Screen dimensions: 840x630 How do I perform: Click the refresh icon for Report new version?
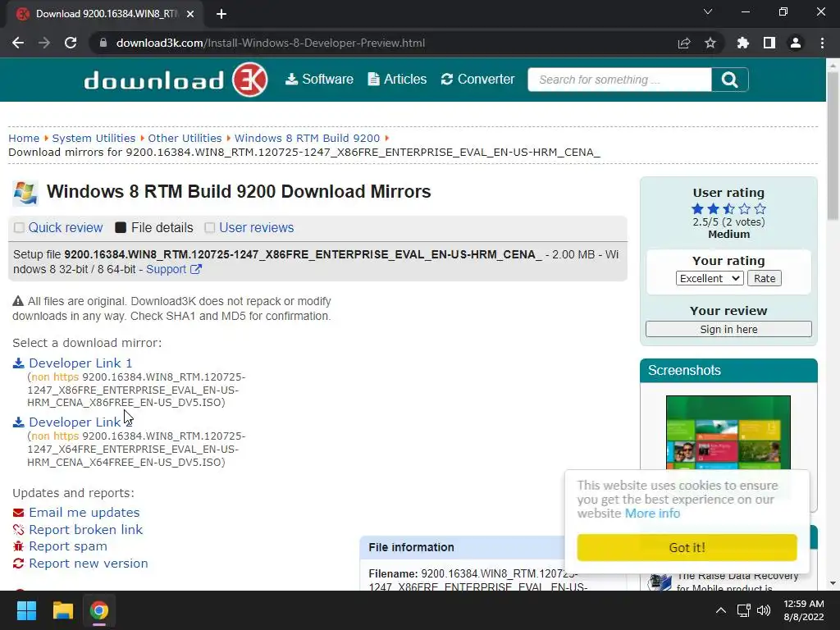pyautogui.click(x=19, y=564)
